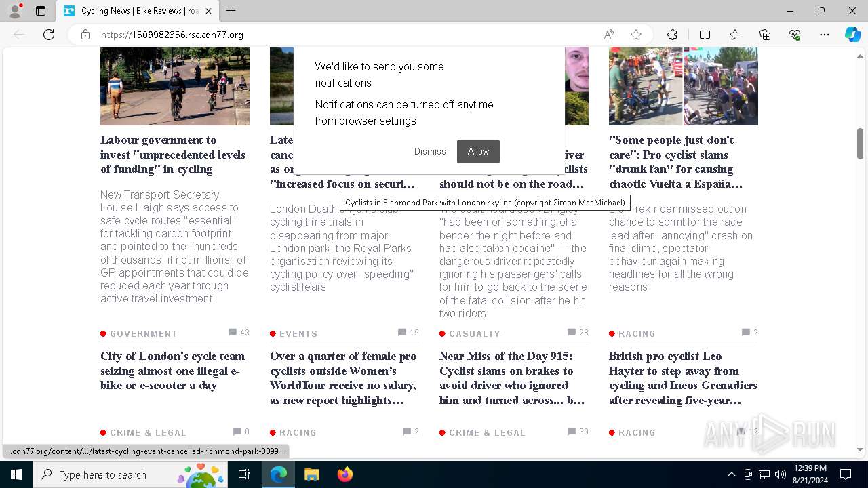Open Labour government cycling funding headline
Viewport: 868px width, 488px height.
(x=173, y=155)
